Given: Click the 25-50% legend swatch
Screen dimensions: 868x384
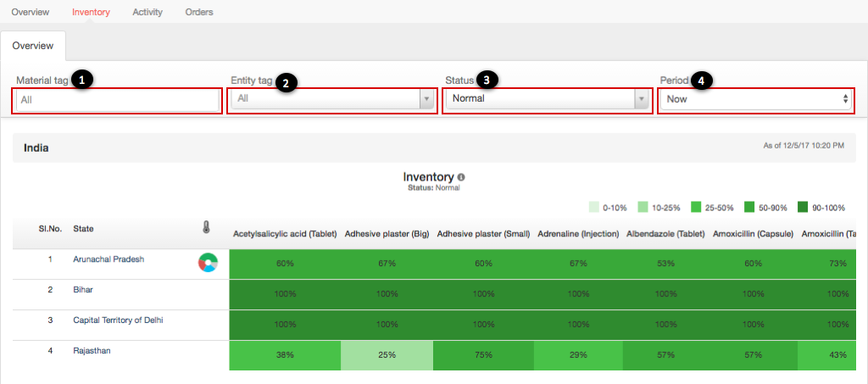Looking at the screenshot, I should click(695, 208).
